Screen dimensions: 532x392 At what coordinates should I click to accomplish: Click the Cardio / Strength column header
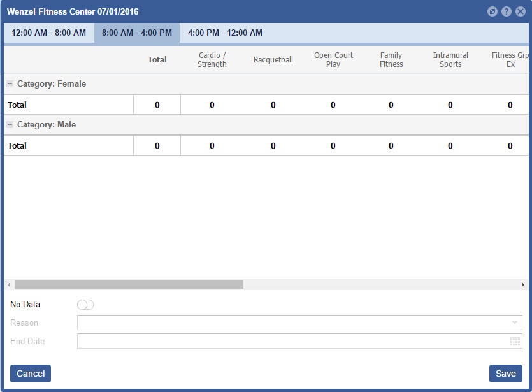click(212, 60)
